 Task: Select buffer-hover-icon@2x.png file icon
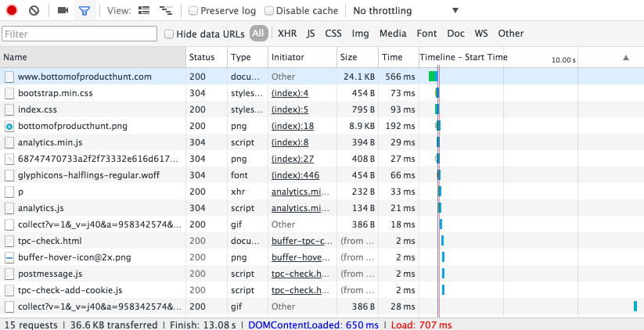point(9,257)
